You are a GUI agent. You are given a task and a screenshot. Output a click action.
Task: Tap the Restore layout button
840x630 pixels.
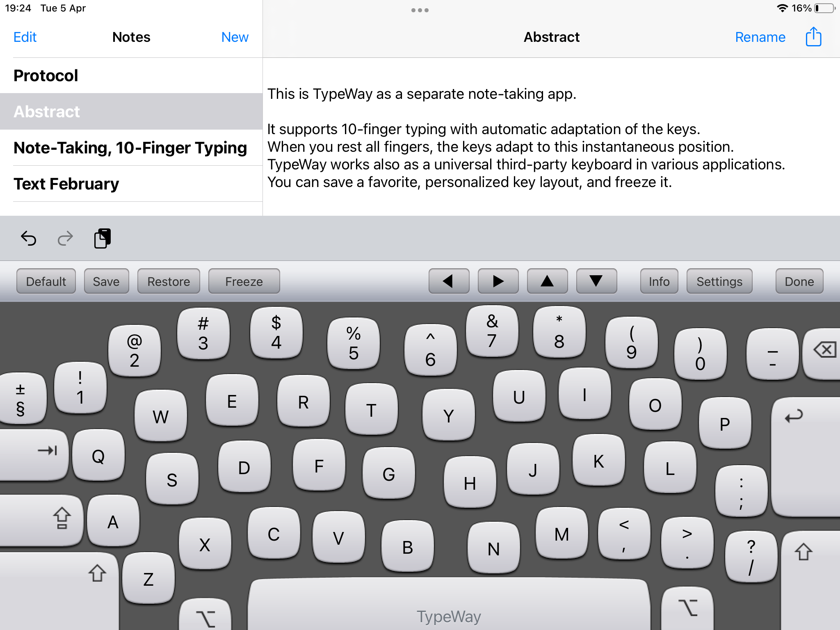click(x=169, y=281)
